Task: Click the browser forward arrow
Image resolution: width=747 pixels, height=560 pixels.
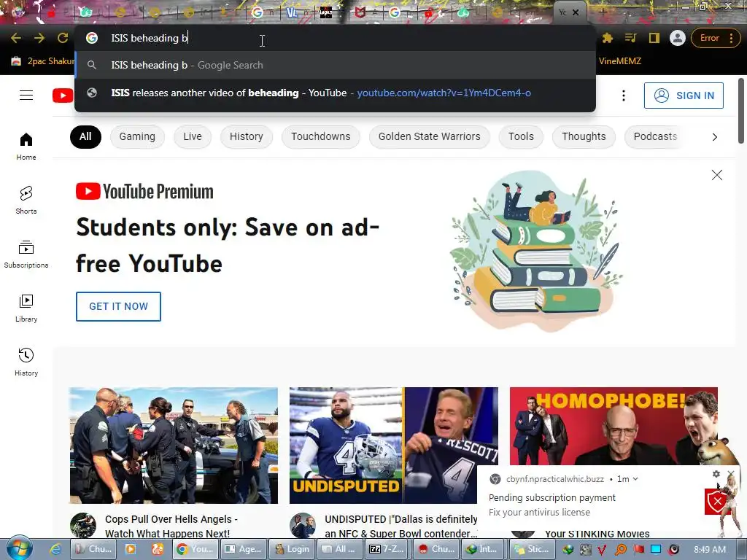Action: [x=39, y=38]
